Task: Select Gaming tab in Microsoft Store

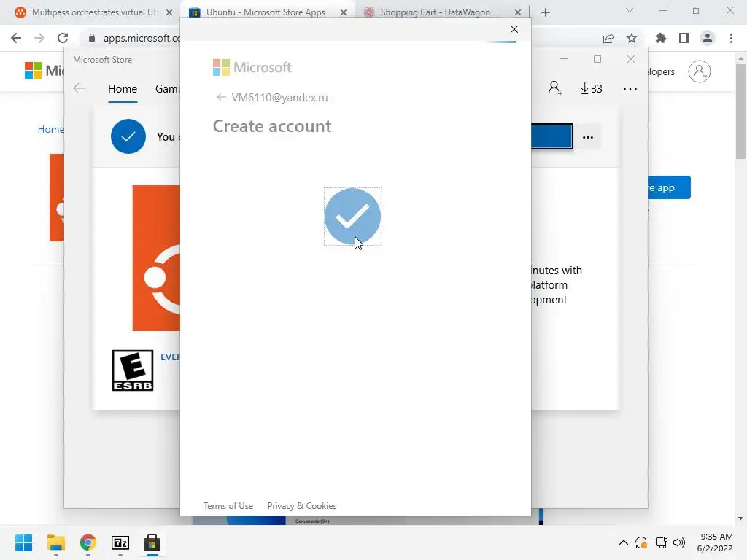Action: [x=168, y=88]
